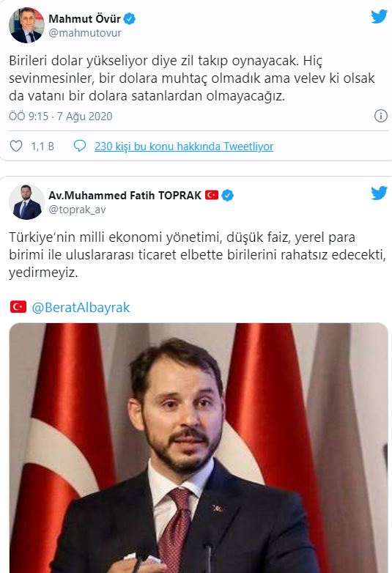Screen dimensions: 392x573
Task: Click the @toprak_av handle
Action: click(77, 210)
